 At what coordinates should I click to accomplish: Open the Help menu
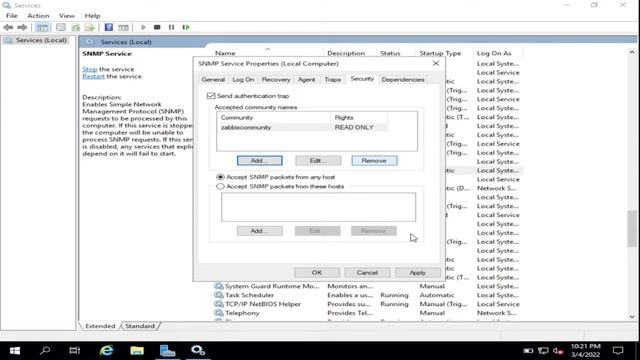(x=92, y=16)
